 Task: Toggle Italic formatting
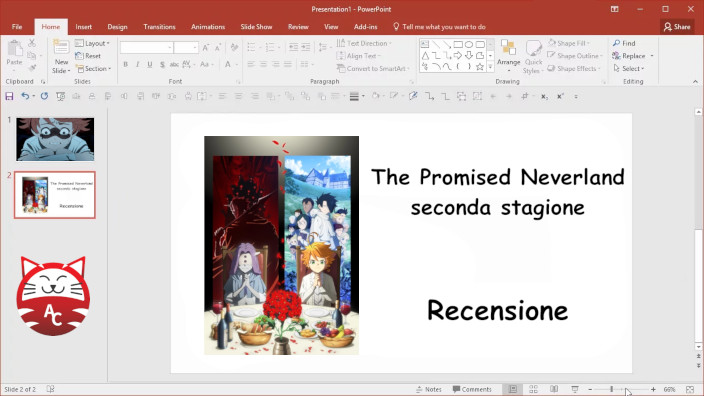click(x=137, y=65)
